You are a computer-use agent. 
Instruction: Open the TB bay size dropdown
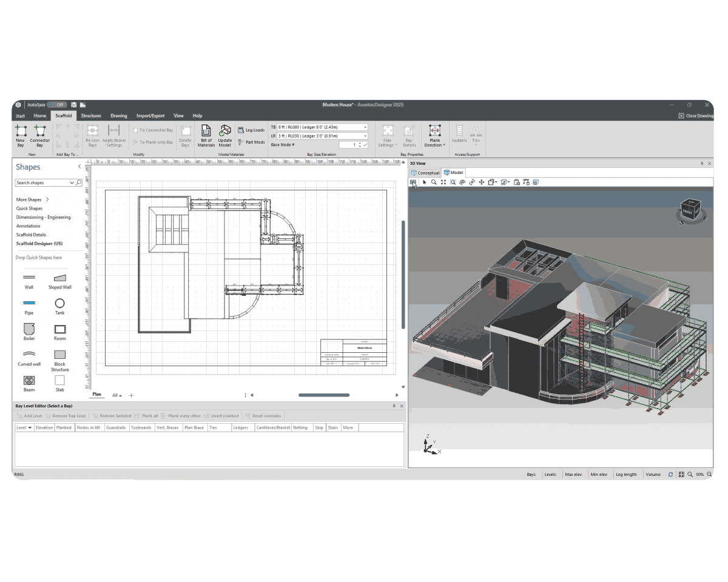[365, 127]
